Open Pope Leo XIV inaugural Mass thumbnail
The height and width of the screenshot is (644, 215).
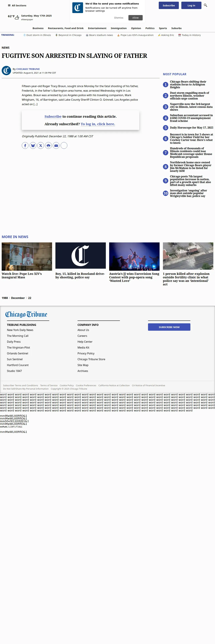(x=27, y=256)
